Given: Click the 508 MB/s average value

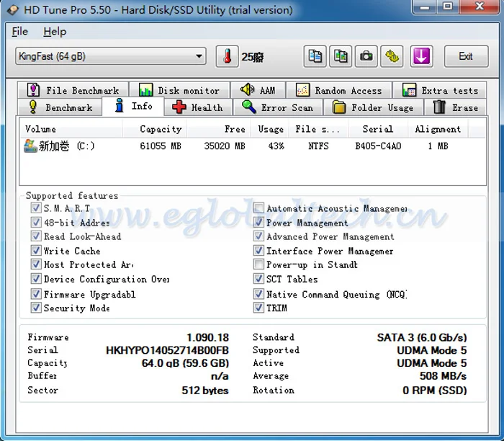Looking at the screenshot, I should point(443,375).
